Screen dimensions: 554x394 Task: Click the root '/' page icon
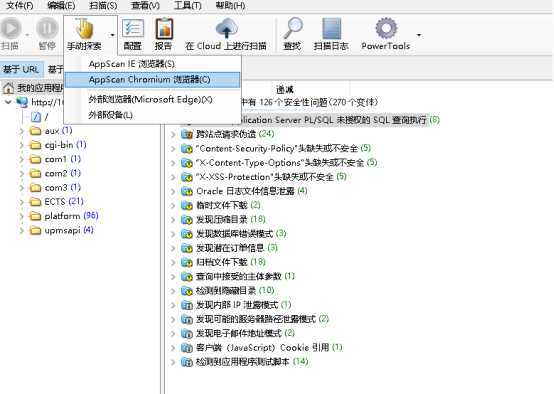[x=36, y=117]
